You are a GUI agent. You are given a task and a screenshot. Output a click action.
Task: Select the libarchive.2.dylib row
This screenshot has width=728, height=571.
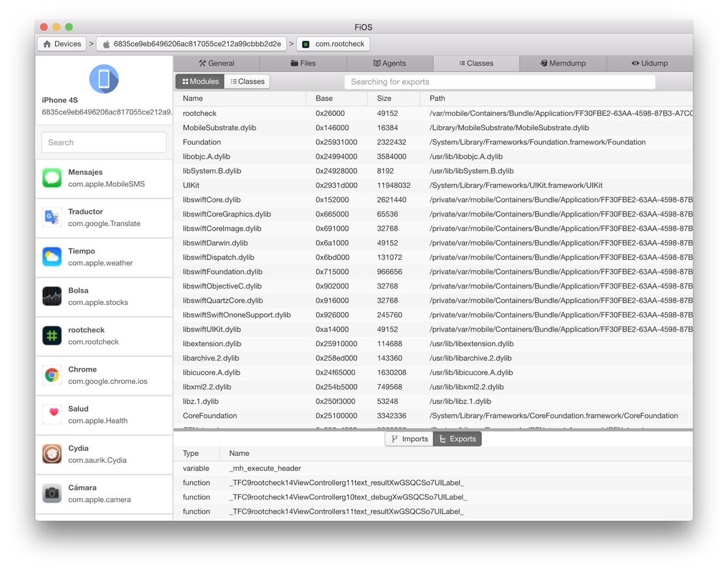pyautogui.click(x=433, y=358)
